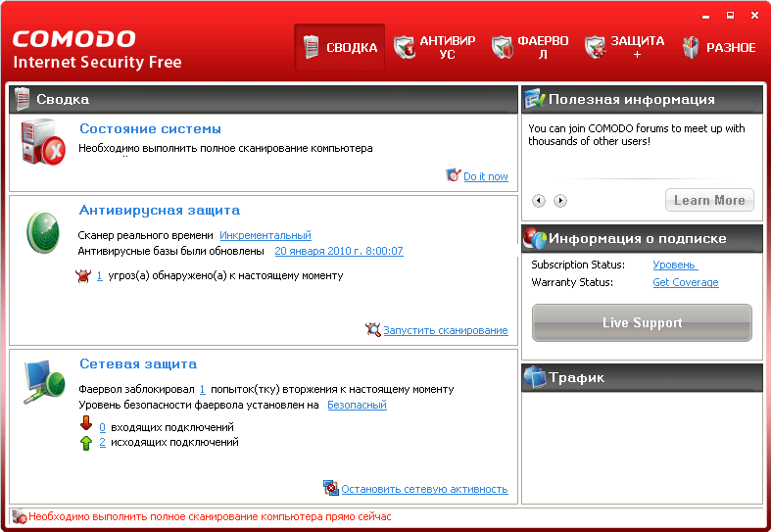Click Остановить сетевую активность link
The image size is (771, 532).
(424, 489)
